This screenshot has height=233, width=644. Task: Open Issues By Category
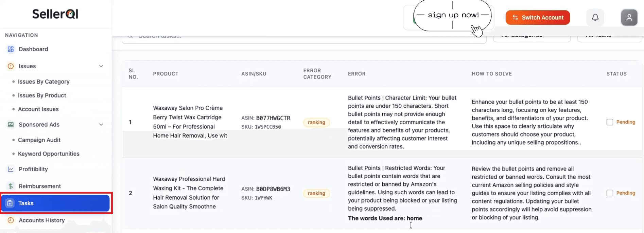click(x=43, y=82)
